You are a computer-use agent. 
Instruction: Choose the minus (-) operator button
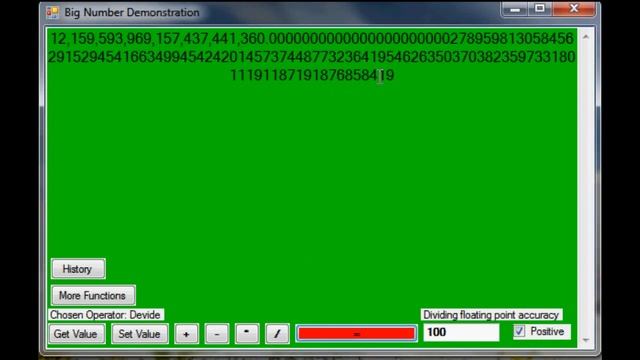217,334
